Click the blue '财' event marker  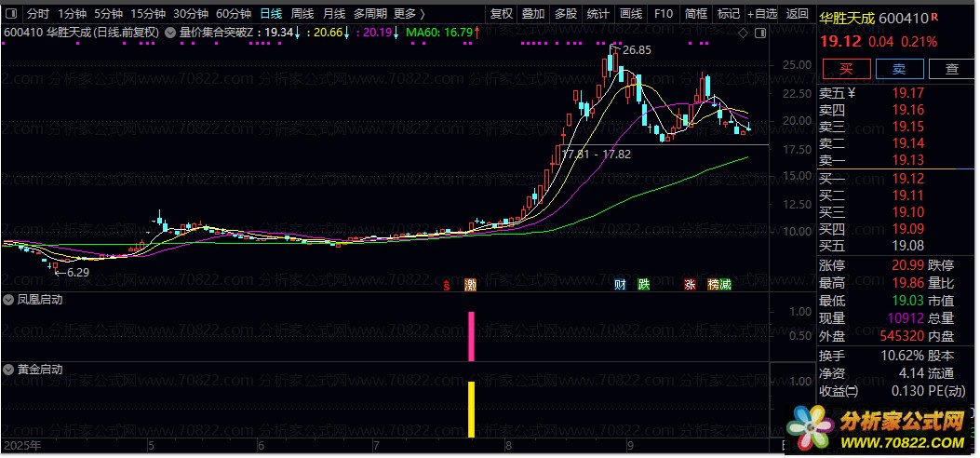click(x=620, y=285)
